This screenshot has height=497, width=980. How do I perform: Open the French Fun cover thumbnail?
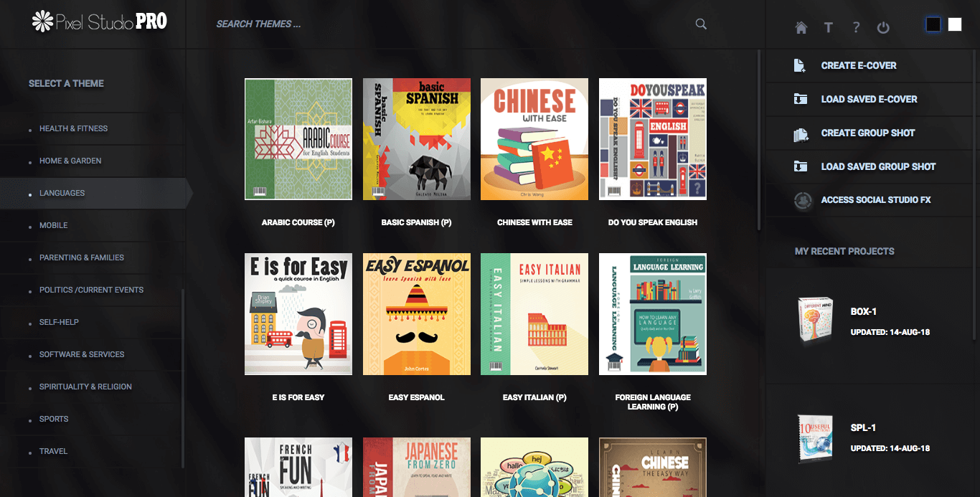(x=298, y=468)
